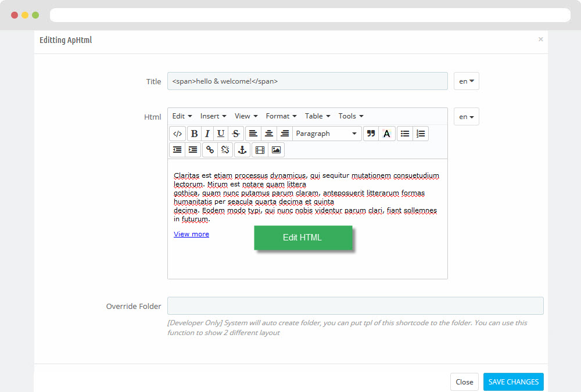Remove link with the unlink icon
The height and width of the screenshot is (392, 581).
tap(225, 150)
